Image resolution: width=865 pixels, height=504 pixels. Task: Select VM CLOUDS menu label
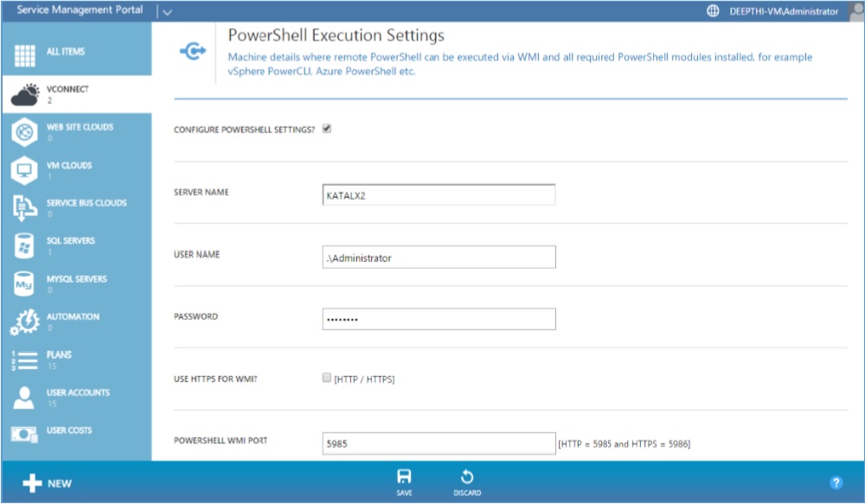69,165
